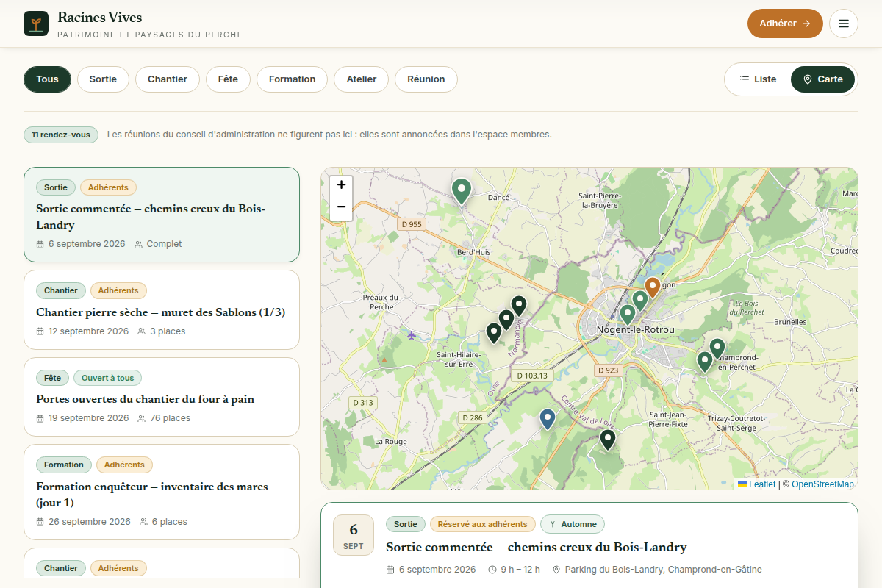Viewport: 882px width, 588px height.
Task: Filter events by Fête
Action: pyautogui.click(x=228, y=79)
